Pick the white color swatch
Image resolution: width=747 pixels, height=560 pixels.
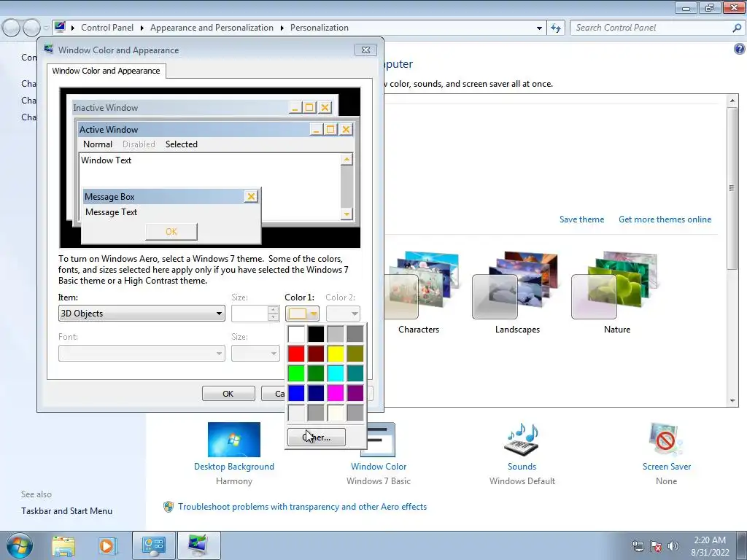[296, 334]
